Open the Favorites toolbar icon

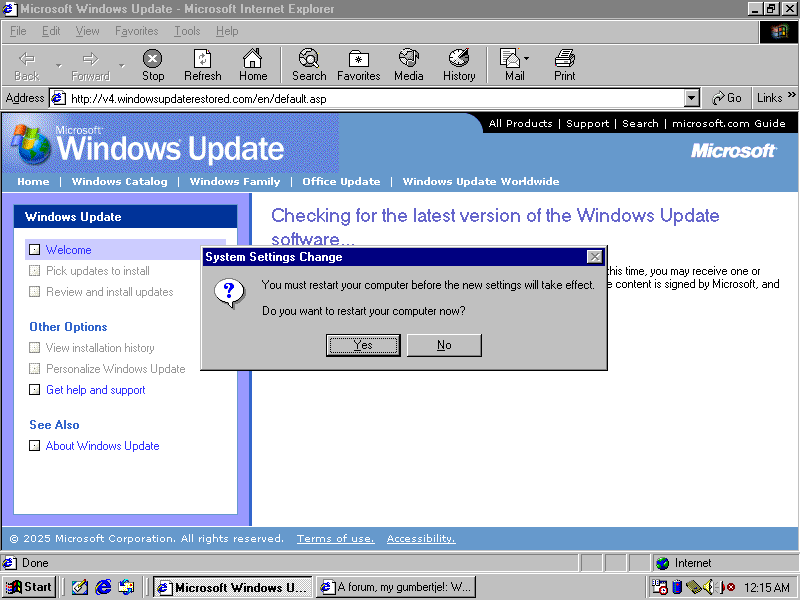pos(358,60)
